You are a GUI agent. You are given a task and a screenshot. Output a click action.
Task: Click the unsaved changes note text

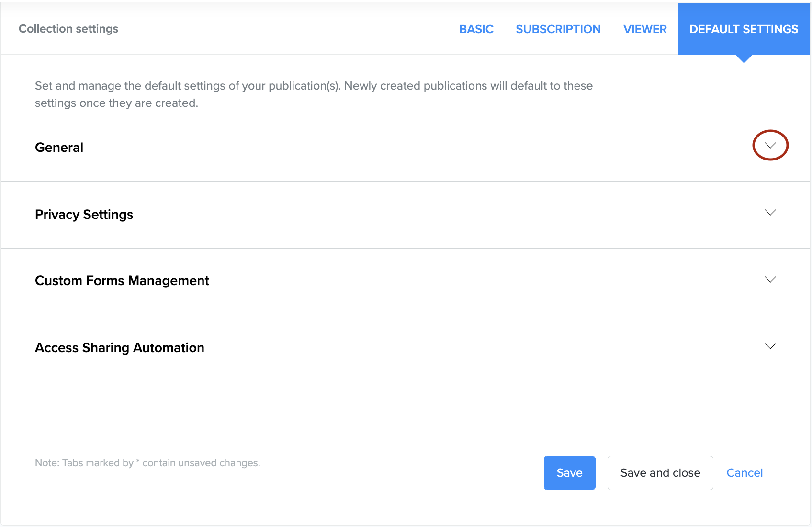(x=147, y=463)
